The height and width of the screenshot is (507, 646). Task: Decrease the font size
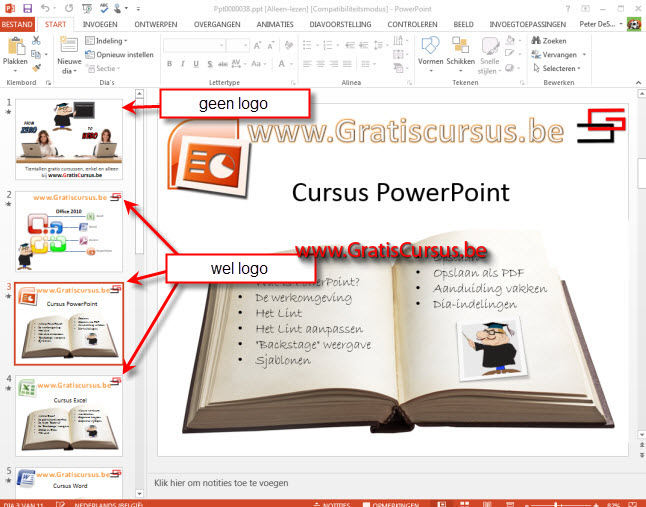[271, 45]
